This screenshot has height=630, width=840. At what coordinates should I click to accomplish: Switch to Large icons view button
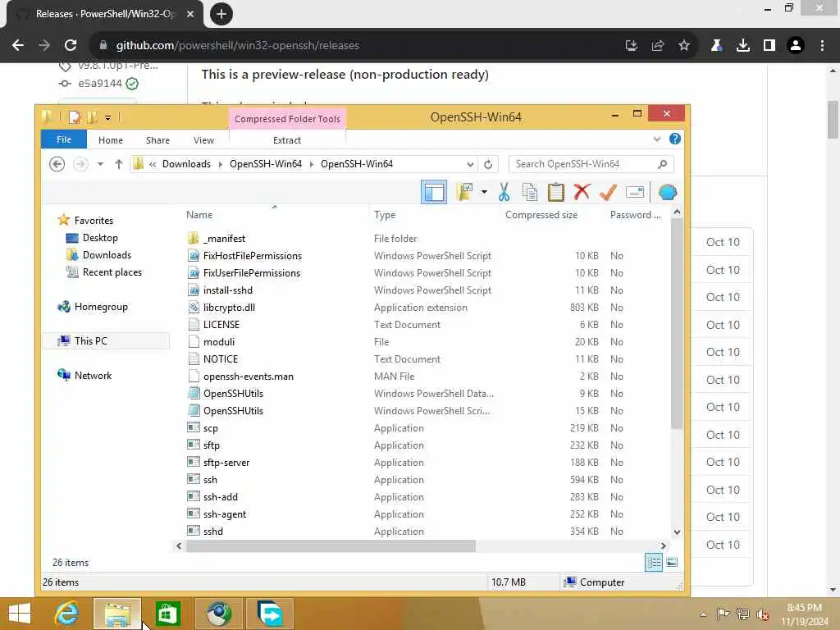[x=672, y=562]
